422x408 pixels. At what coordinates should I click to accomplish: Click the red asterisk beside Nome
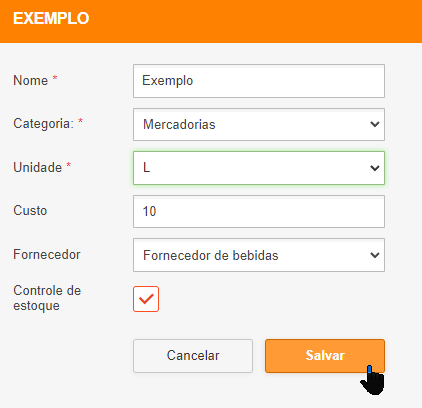(x=55, y=78)
